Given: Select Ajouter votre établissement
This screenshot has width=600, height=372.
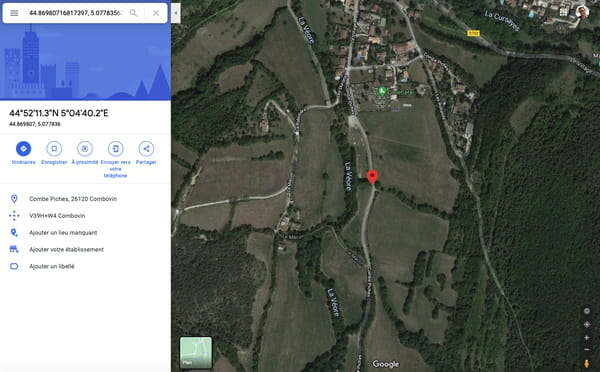Looking at the screenshot, I should [x=67, y=249].
